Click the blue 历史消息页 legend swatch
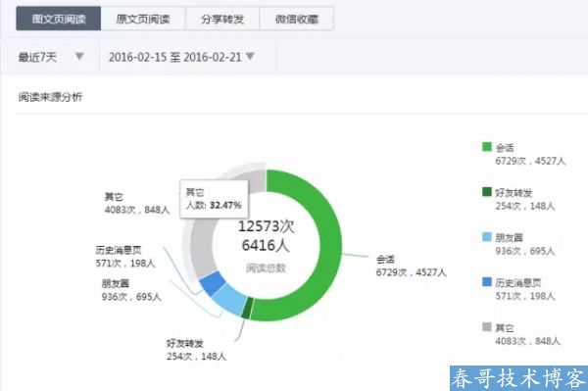 pyautogui.click(x=487, y=281)
